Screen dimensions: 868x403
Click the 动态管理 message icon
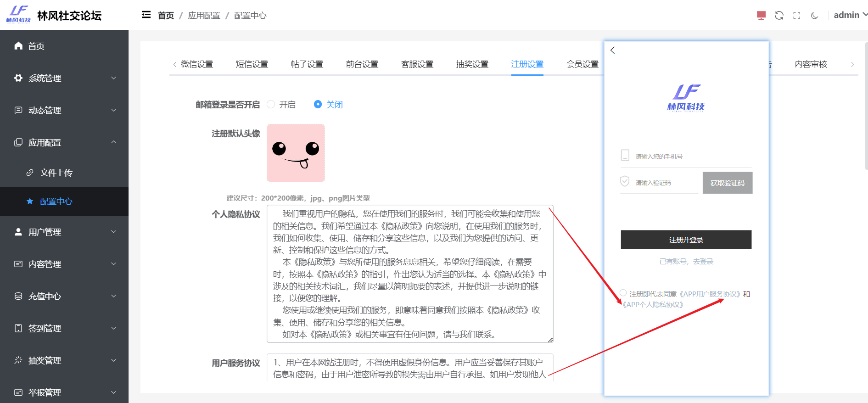18,110
